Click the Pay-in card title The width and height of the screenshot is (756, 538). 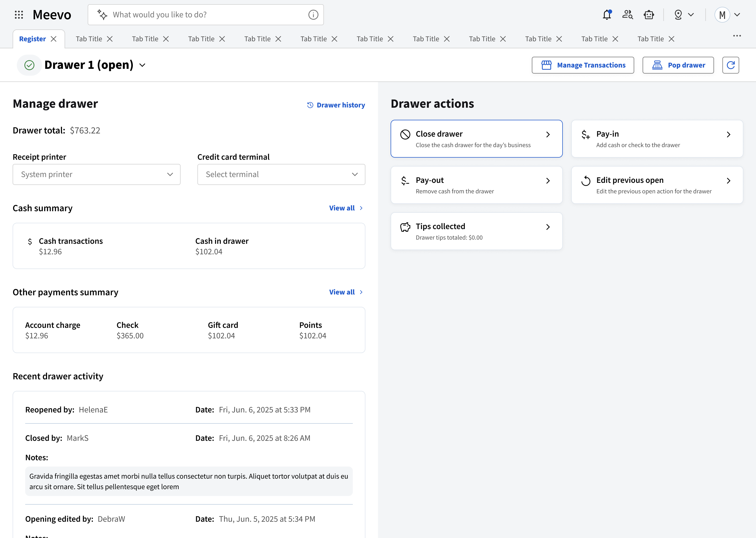tap(607, 134)
